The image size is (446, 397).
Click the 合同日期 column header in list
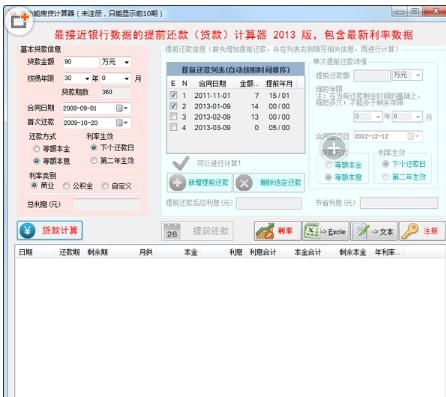212,83
